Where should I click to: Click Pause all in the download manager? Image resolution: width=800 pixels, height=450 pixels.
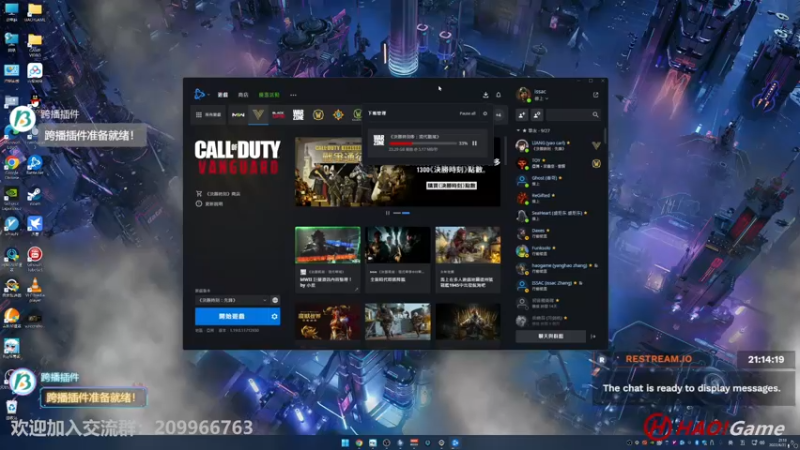pyautogui.click(x=467, y=114)
